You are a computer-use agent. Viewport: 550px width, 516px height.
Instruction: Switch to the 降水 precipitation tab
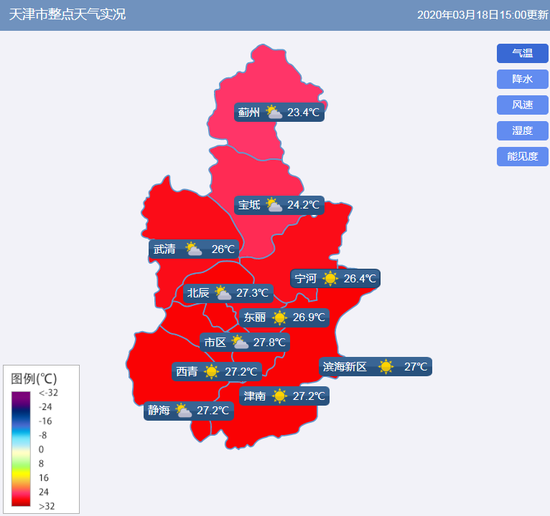(522, 79)
